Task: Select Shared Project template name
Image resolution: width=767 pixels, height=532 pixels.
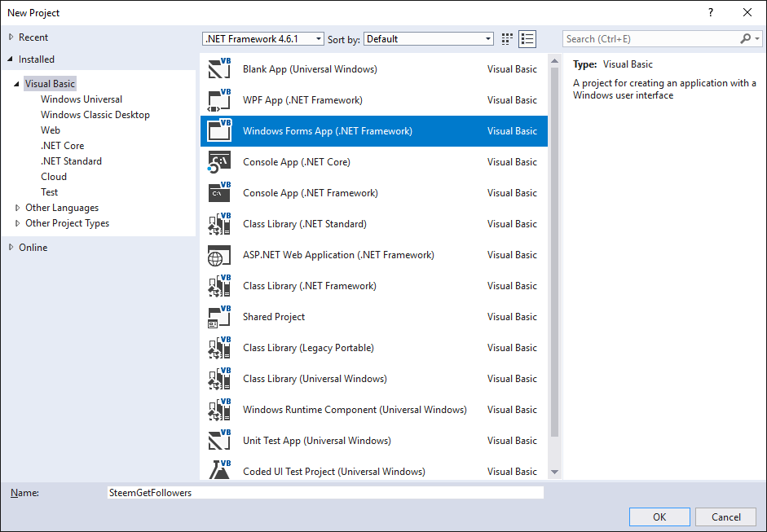Action: (274, 317)
